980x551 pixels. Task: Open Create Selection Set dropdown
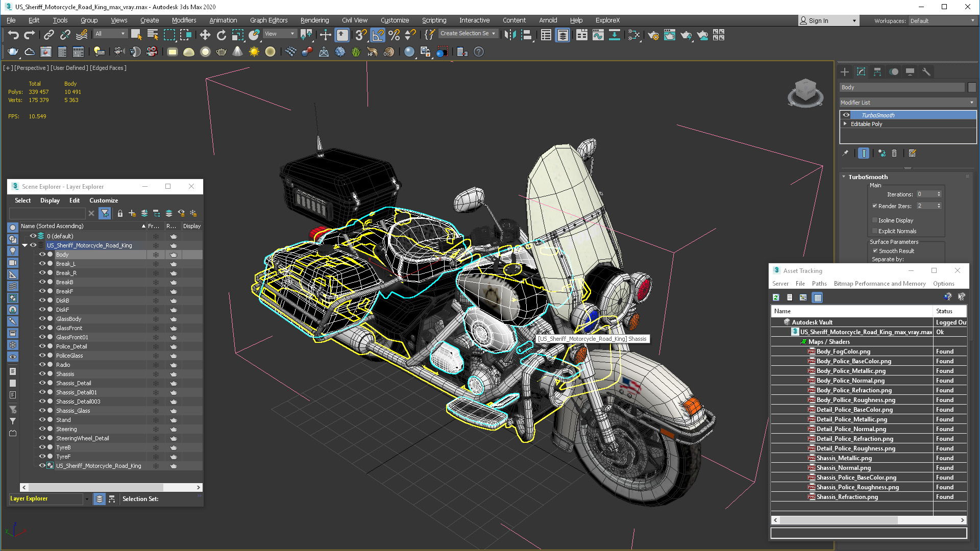(468, 34)
